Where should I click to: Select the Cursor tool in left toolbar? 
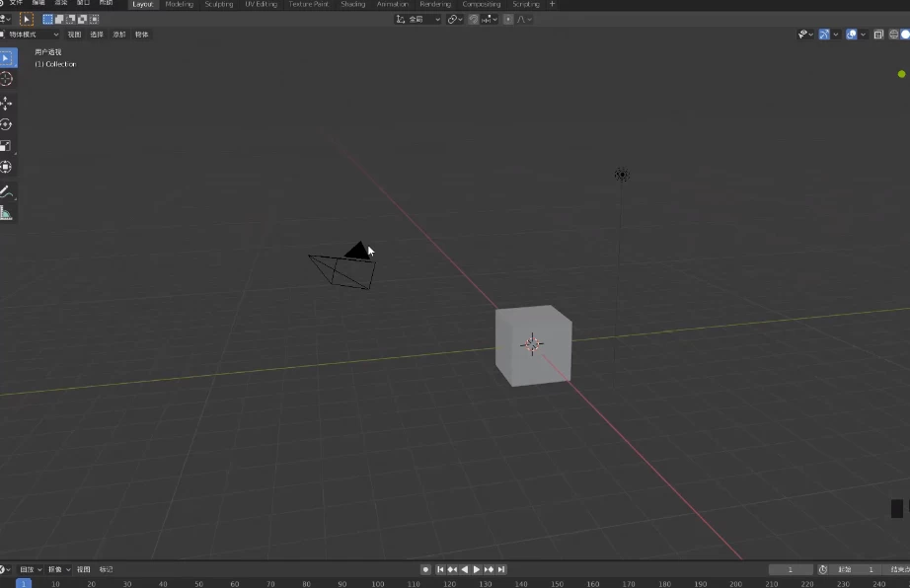(7, 79)
